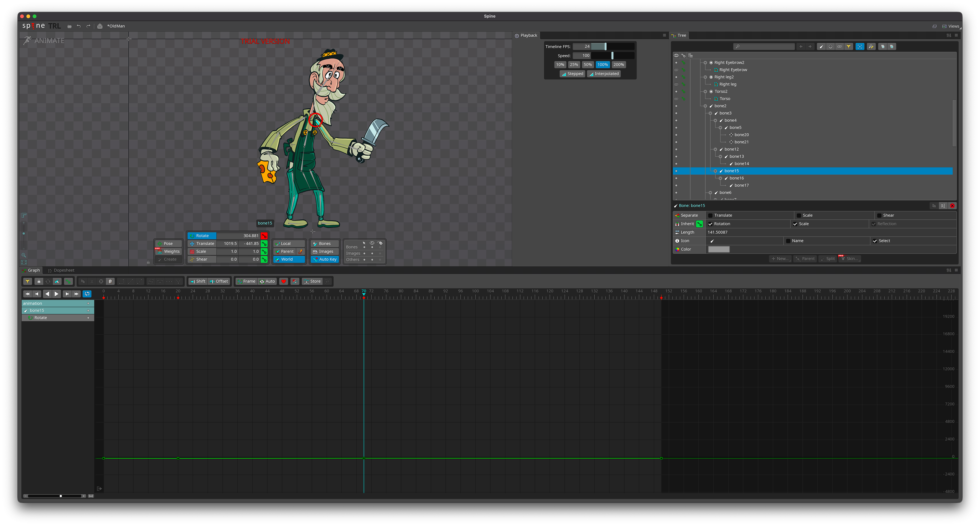Click the Auto Key button
The width and height of the screenshot is (980, 526).
(325, 259)
